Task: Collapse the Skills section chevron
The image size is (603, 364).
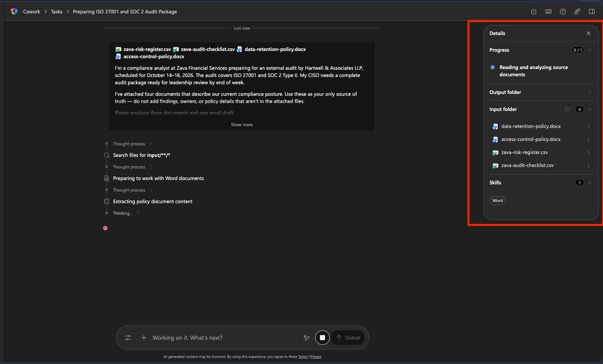Action: pos(590,183)
